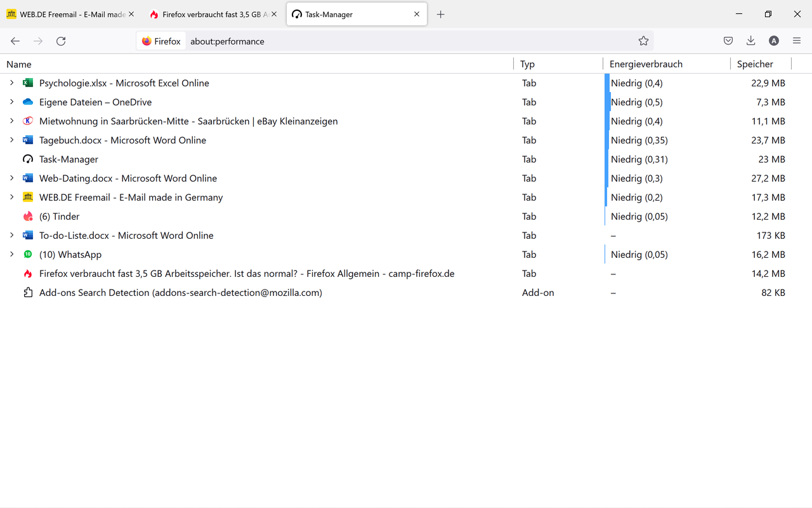Sort by the Energieverbrauch column header

click(646, 64)
